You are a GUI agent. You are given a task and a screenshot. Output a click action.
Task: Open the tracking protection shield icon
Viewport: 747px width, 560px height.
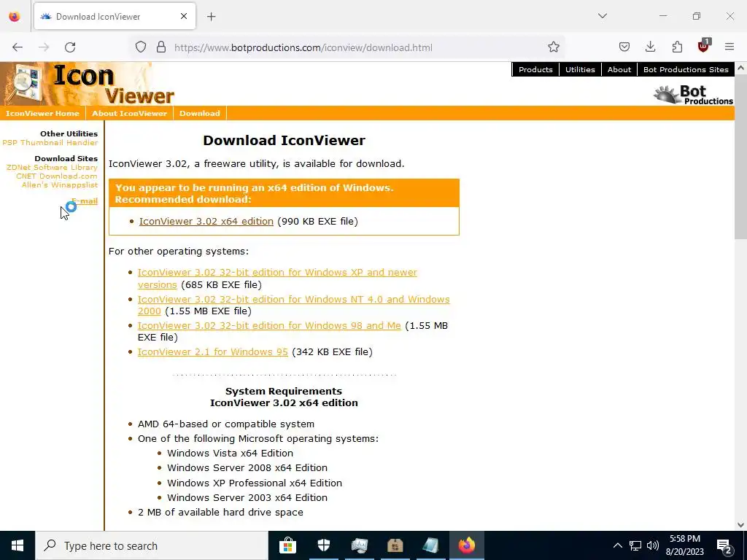[141, 47]
